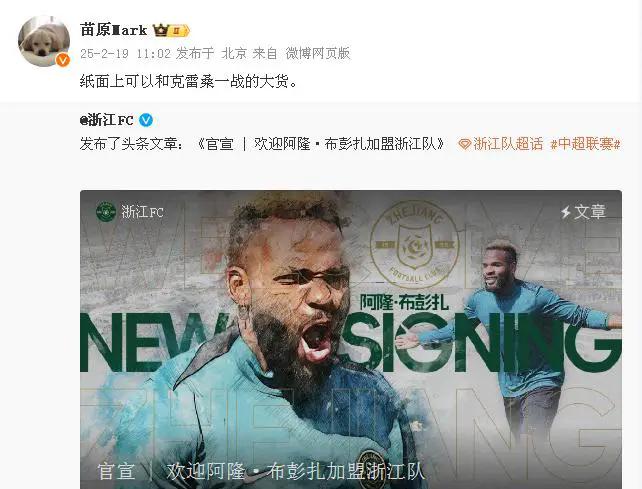Open the post timestamp 25-2-19 11:02
This screenshot has width=642, height=489.
point(125,53)
